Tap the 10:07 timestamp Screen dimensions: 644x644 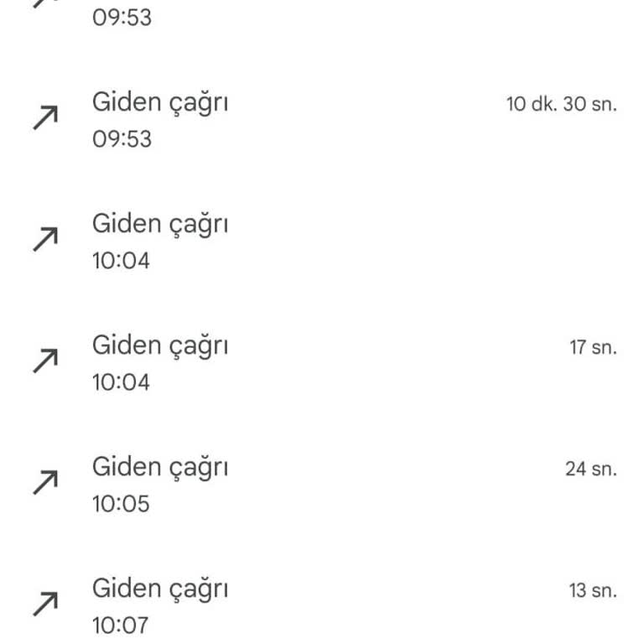click(121, 625)
